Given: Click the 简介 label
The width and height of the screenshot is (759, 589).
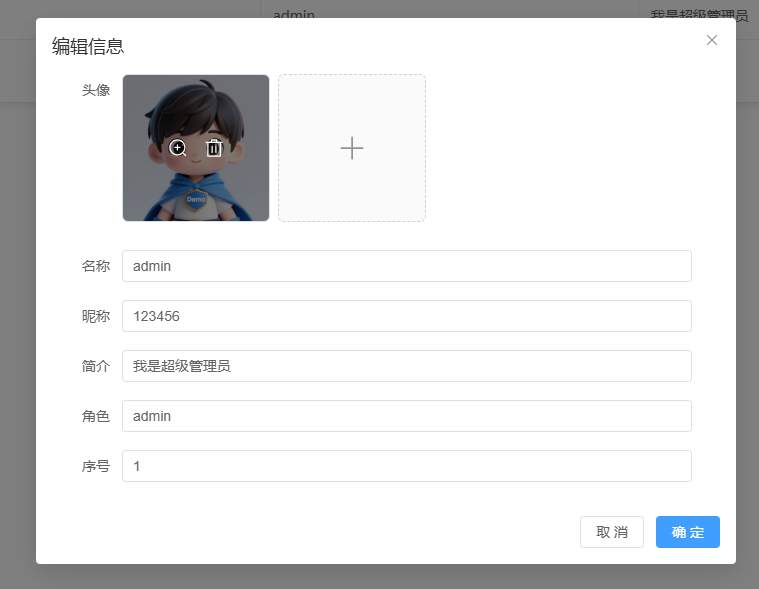Looking at the screenshot, I should point(96,366).
